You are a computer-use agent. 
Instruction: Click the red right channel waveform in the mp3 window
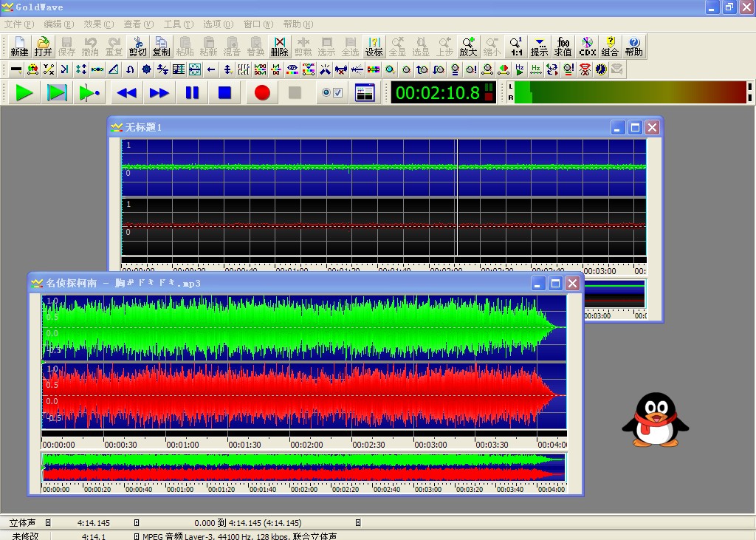[x=304, y=396]
